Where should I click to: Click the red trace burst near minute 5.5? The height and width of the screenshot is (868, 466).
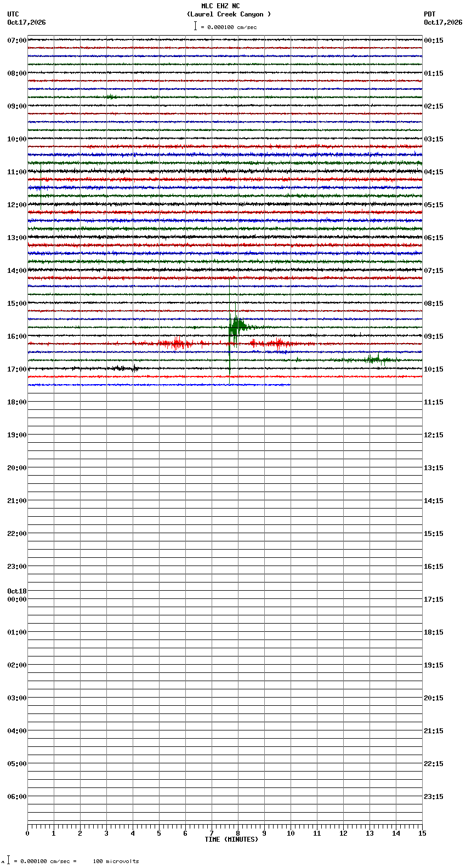177,344
